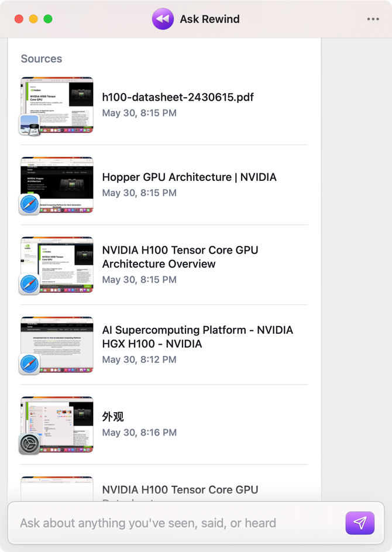Click the Safari icon on the Architecture Overview source

click(x=29, y=284)
